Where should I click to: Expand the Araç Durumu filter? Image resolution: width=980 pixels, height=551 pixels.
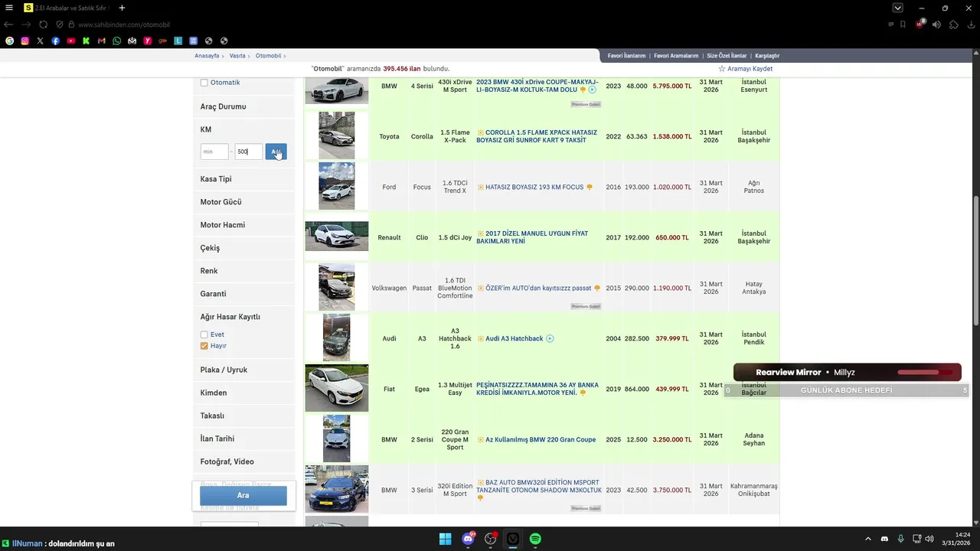click(243, 106)
